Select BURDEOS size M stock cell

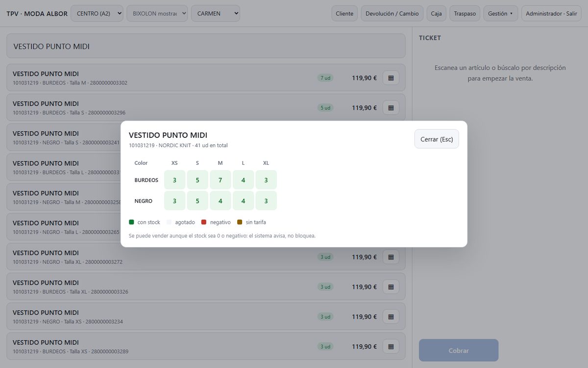(220, 180)
